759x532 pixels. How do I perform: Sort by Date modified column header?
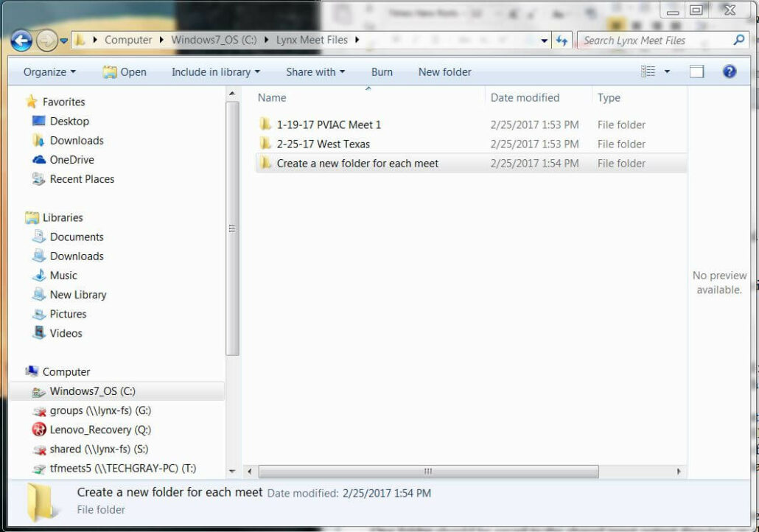[x=525, y=97]
